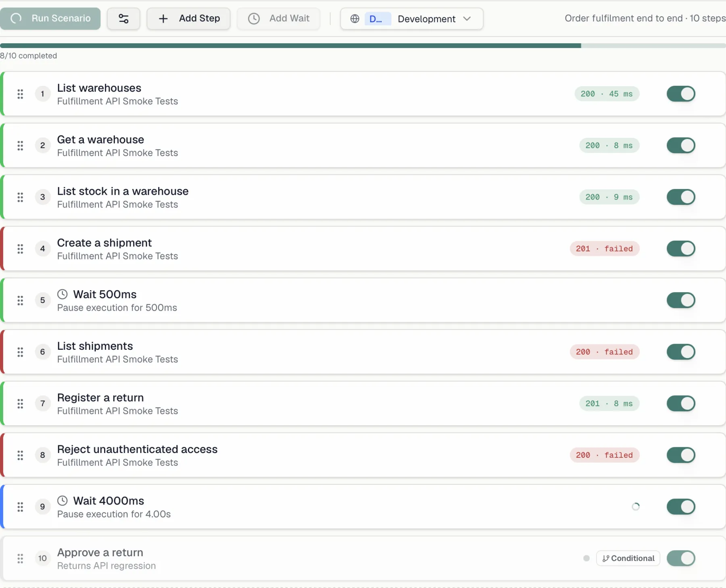Click the scenario progress bar
This screenshot has height=588, width=726.
(363, 46)
